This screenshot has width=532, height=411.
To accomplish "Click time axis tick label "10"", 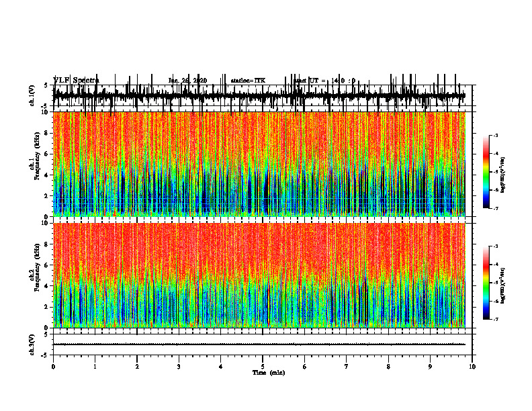I will click(472, 367).
